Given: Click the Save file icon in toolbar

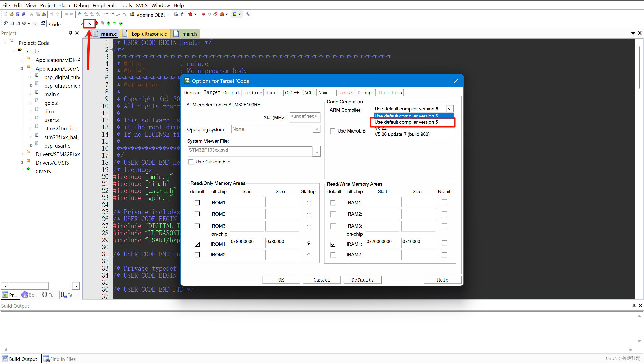Looking at the screenshot, I should (x=17, y=14).
